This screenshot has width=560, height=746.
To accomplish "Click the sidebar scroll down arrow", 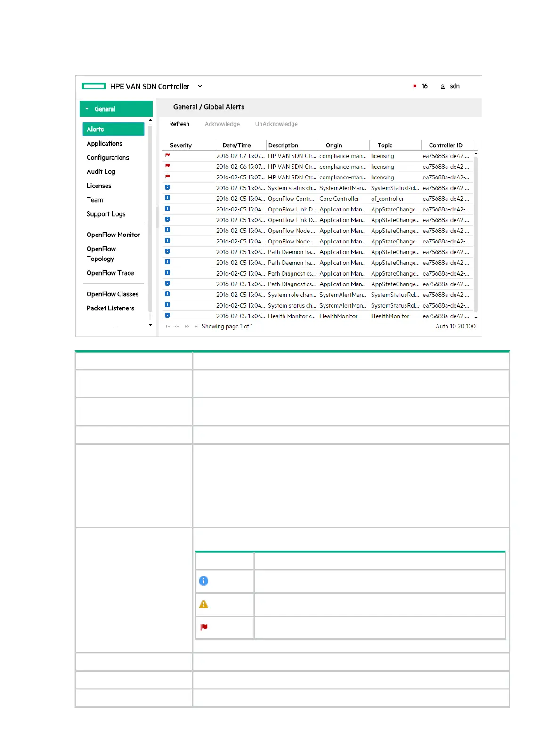I will pos(150,325).
